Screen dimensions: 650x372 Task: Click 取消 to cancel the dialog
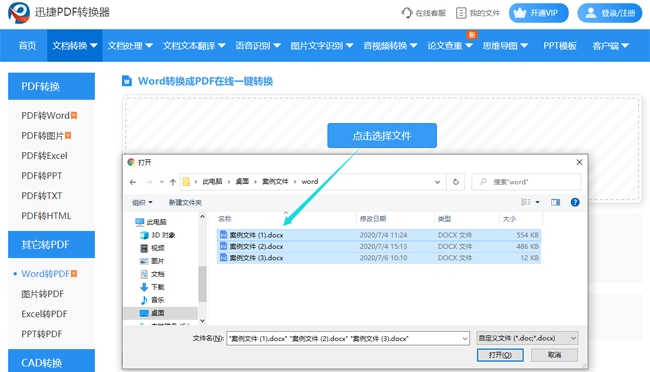pyautogui.click(x=554, y=355)
